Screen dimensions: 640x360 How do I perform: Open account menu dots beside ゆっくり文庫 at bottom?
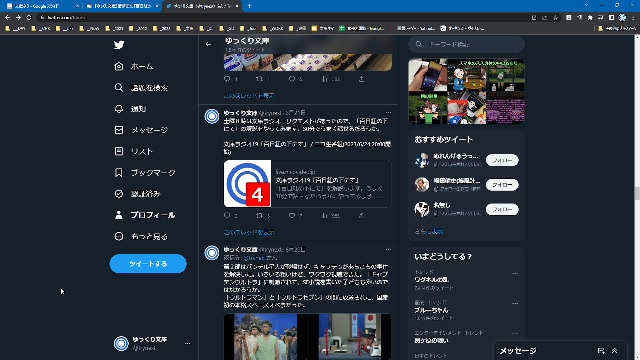tap(187, 343)
